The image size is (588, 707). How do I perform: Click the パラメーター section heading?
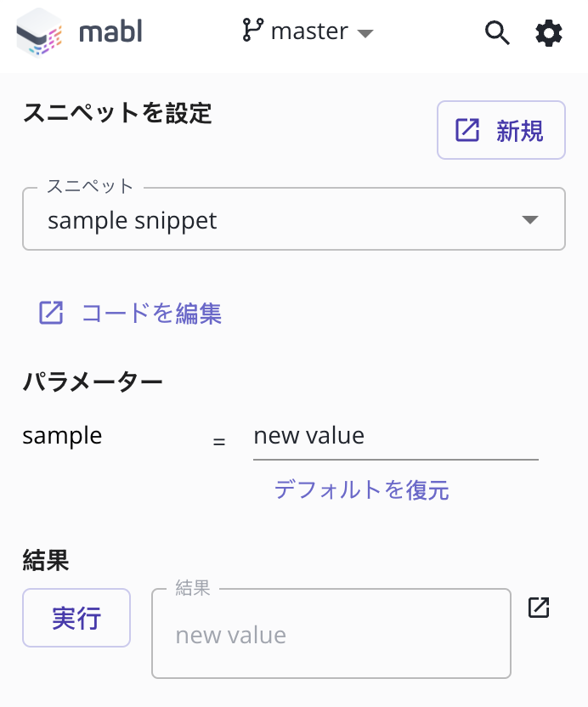pos(93,382)
